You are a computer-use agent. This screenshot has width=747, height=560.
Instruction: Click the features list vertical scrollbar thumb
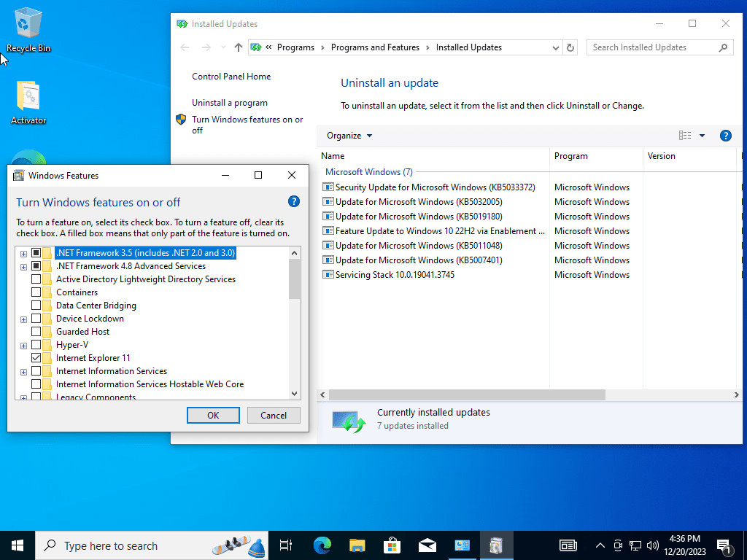pos(295,279)
